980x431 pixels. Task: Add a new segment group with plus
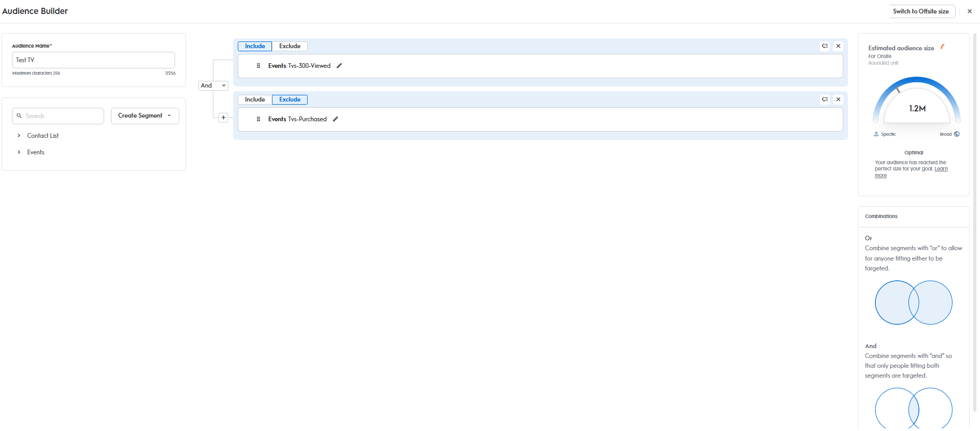tap(223, 118)
